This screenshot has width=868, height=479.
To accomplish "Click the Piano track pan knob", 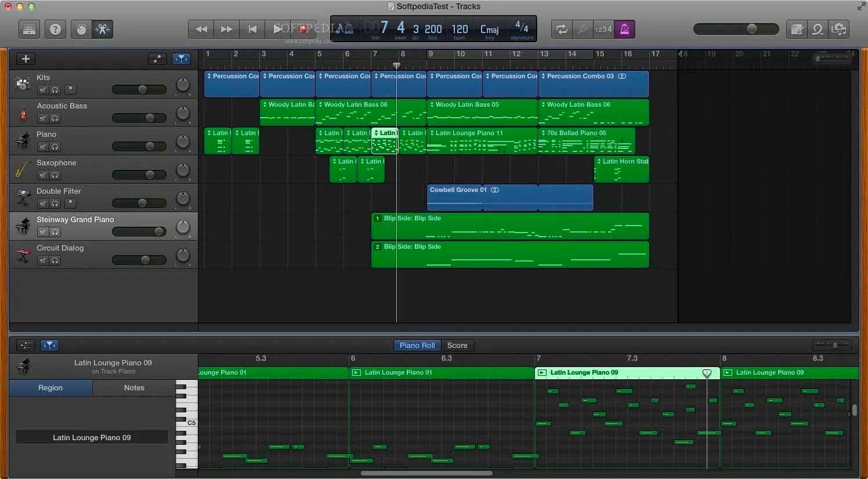I will tap(183, 142).
